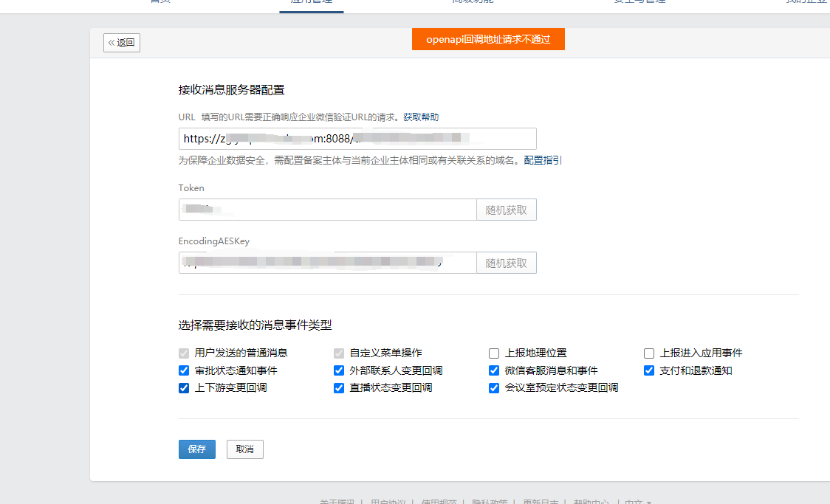Viewport: 830px width, 504px height.
Task: Uncheck 支付和退款通知
Action: coord(648,370)
